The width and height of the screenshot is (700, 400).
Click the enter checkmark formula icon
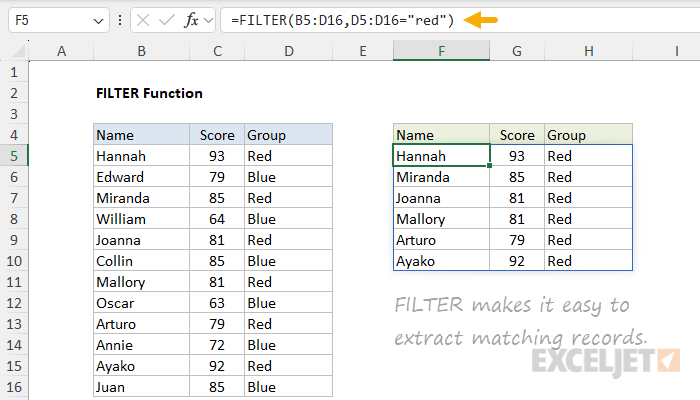tap(167, 20)
